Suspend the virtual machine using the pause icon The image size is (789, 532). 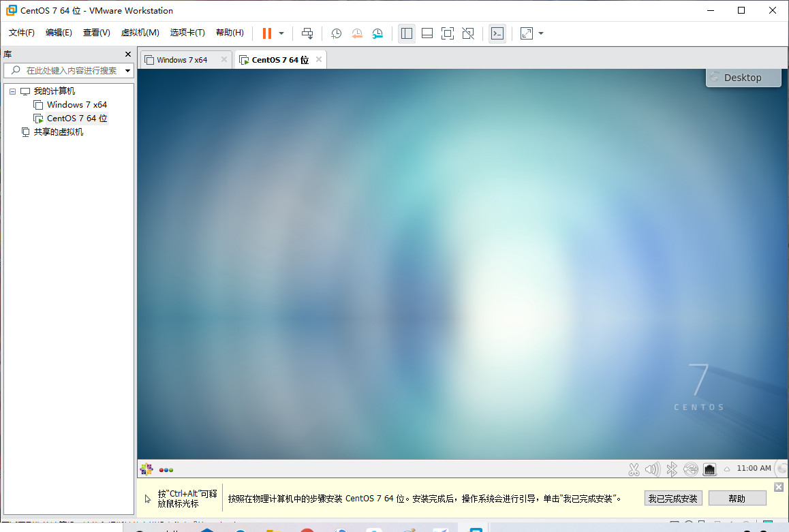[266, 33]
